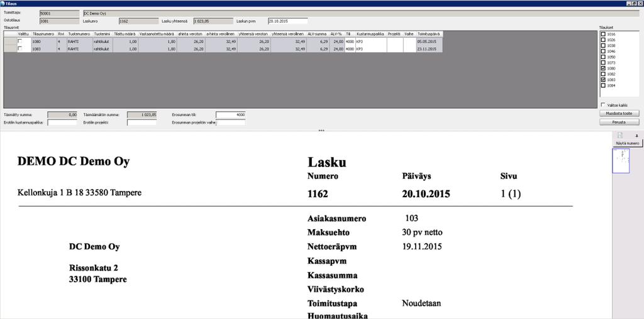The width and height of the screenshot is (644, 319).
Task: Click the Tilaus window title icon
Action: pos(3,3)
